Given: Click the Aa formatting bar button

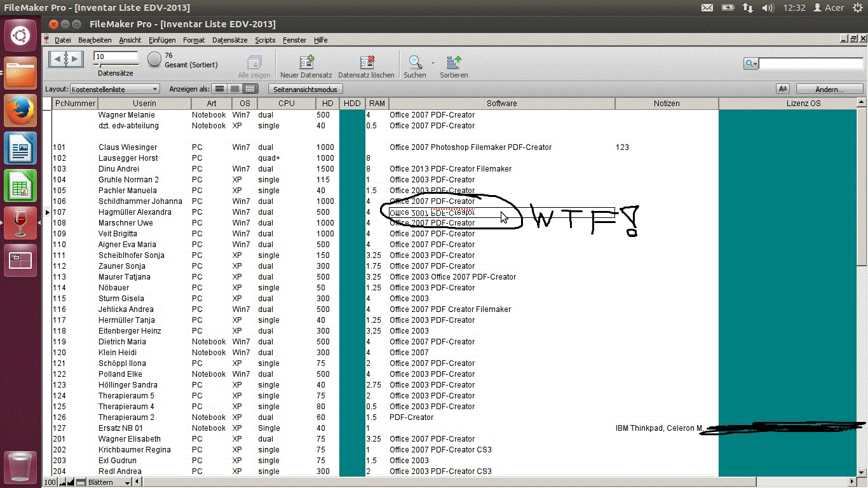Looking at the screenshot, I should [783, 89].
